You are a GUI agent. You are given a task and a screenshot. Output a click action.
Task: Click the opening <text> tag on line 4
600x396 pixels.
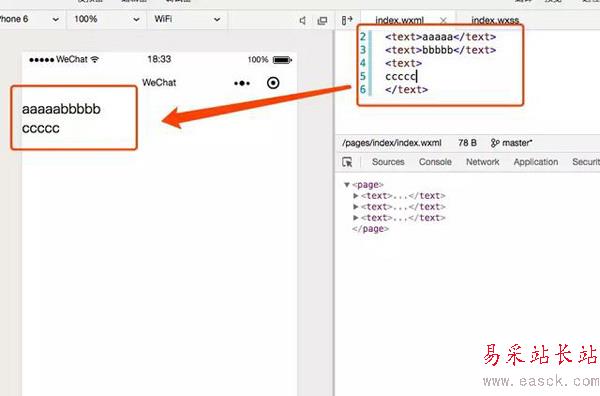click(403, 63)
